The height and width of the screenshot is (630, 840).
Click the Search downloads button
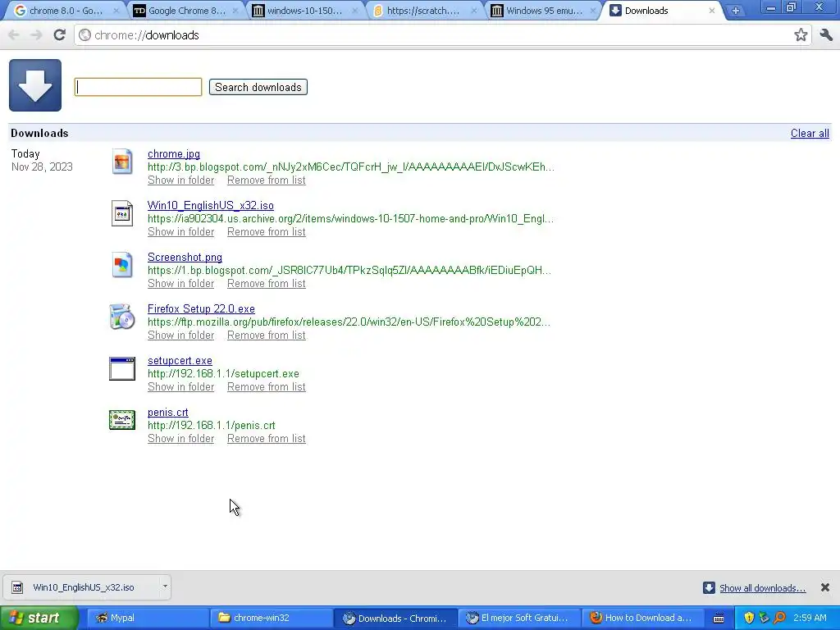pos(258,87)
